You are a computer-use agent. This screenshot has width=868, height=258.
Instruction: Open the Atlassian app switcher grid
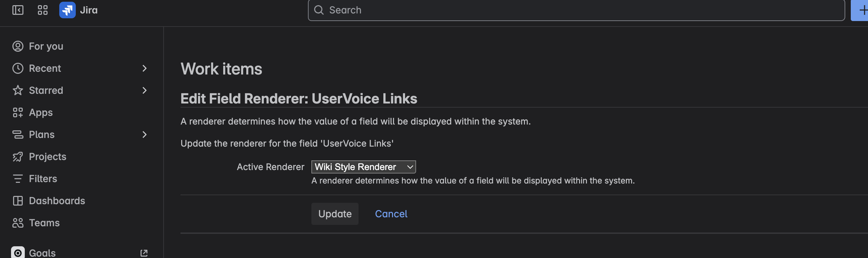click(42, 10)
